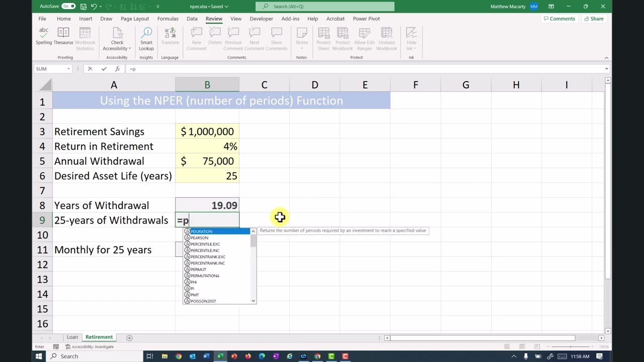Customize Quick Access Toolbar dropdown
The image size is (644, 362).
(x=158, y=7)
